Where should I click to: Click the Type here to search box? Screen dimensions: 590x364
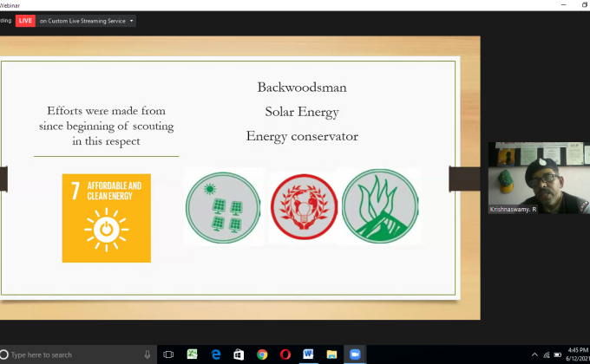[x=78, y=354]
